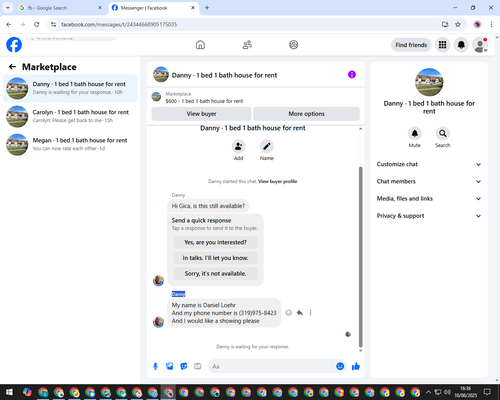Open a new browser tab
The image size is (500, 400).
[207, 8]
